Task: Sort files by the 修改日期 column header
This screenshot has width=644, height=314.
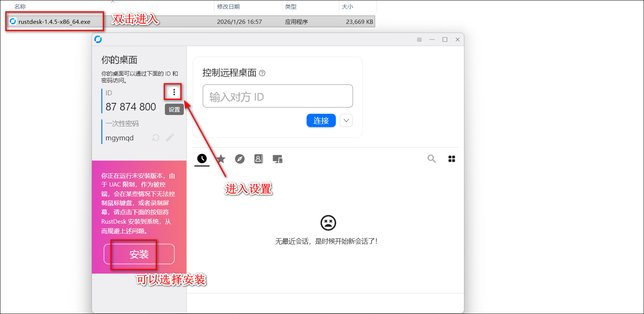Action: (x=228, y=7)
